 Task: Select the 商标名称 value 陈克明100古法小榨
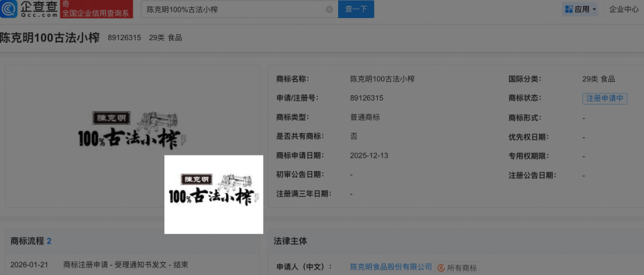coord(382,78)
